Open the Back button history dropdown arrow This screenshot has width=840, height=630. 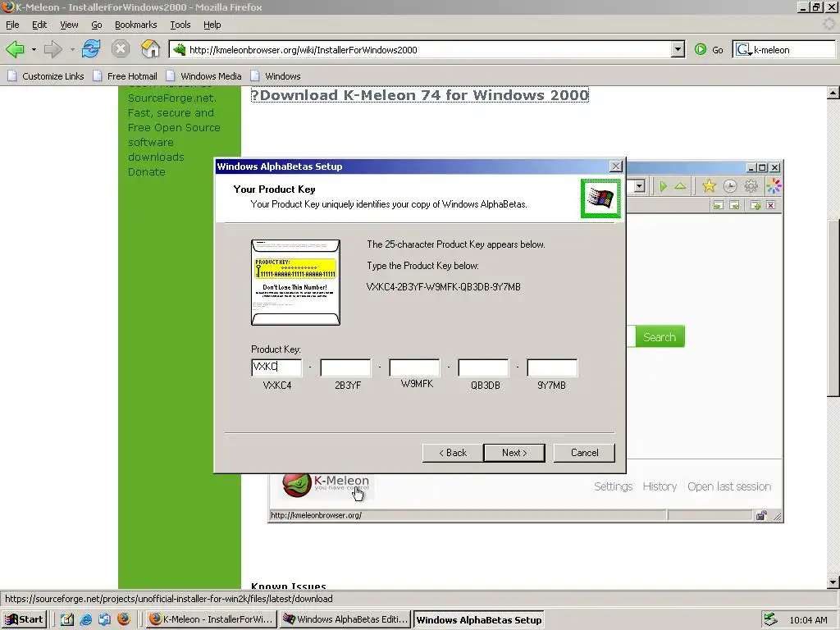[34, 50]
